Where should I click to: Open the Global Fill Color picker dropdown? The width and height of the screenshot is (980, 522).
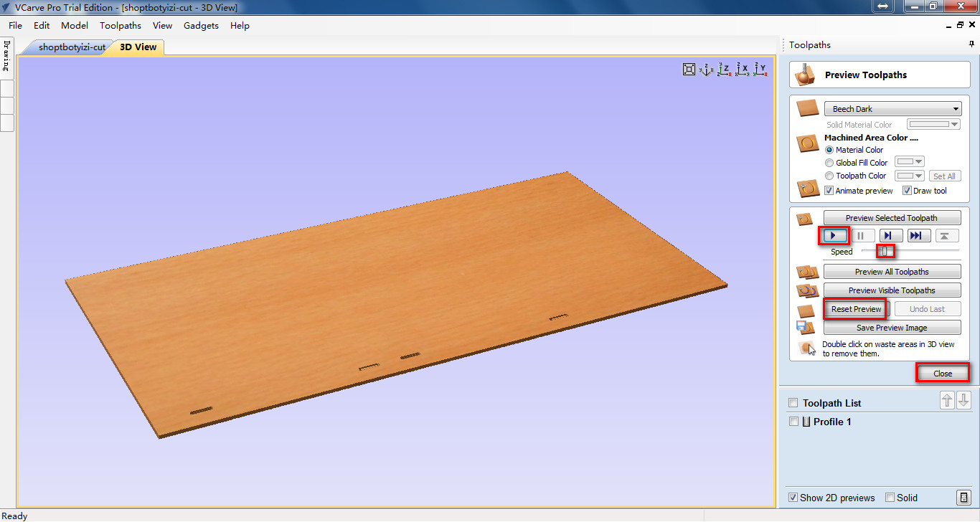[x=910, y=162]
